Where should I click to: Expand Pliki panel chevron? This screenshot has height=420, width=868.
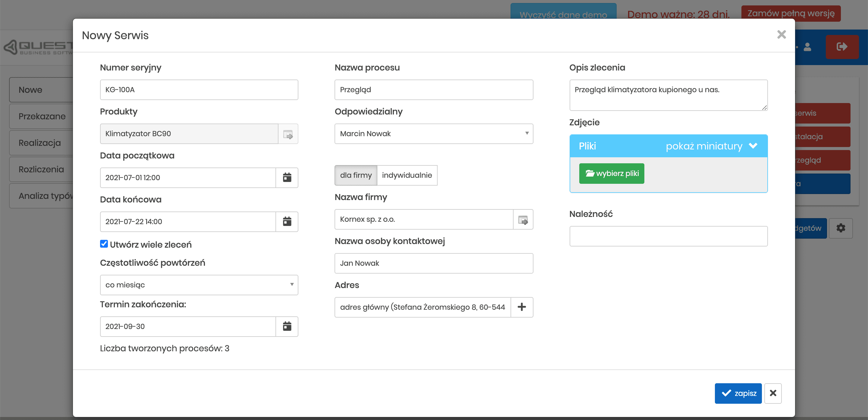(753, 146)
